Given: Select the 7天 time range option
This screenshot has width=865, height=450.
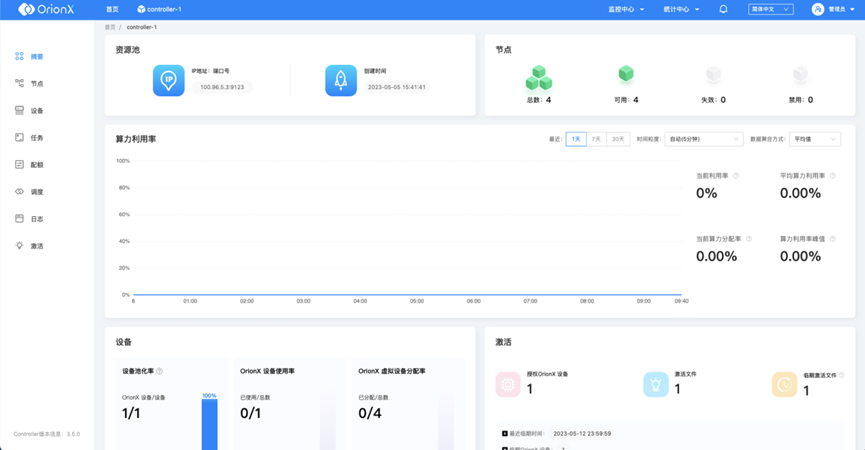Looking at the screenshot, I should coord(596,139).
